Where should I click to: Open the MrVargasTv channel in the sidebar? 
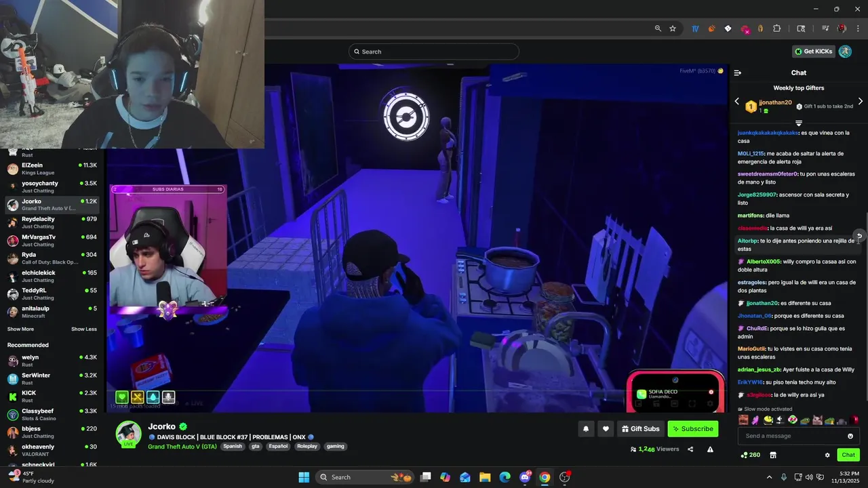click(x=52, y=240)
